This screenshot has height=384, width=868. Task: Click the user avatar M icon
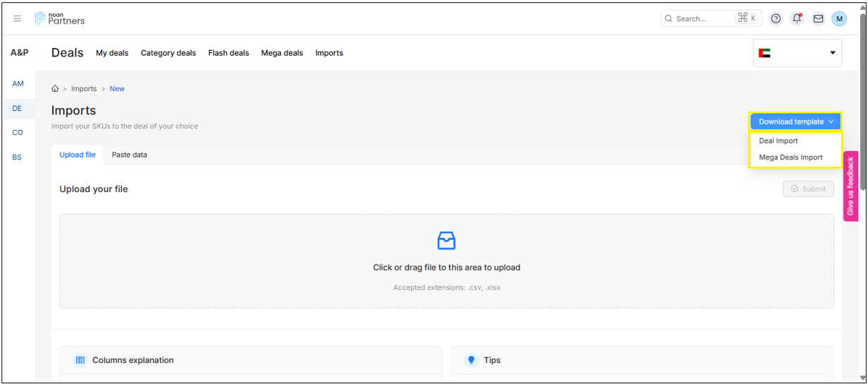pyautogui.click(x=839, y=19)
